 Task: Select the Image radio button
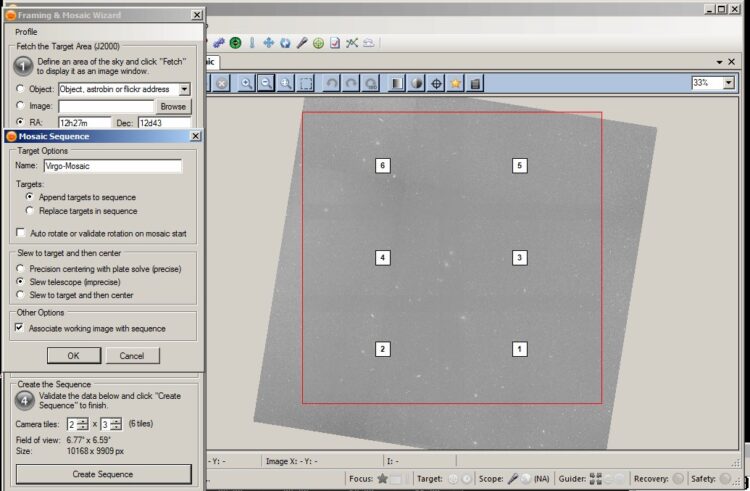coord(20,106)
